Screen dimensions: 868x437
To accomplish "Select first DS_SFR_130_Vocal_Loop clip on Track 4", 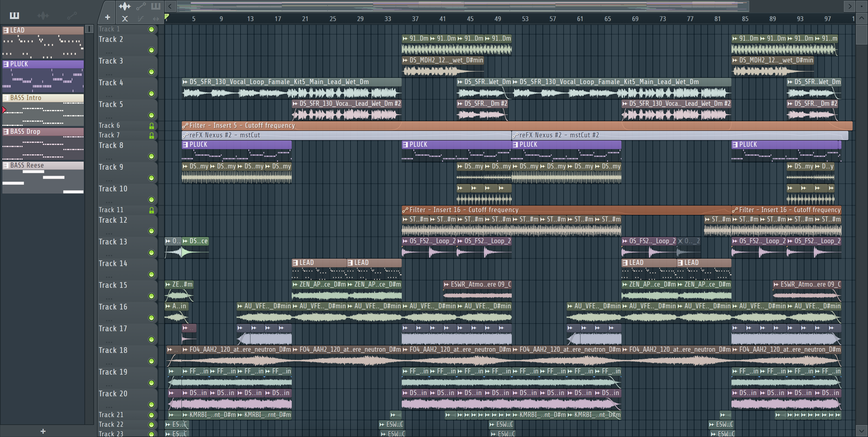I will click(x=291, y=89).
